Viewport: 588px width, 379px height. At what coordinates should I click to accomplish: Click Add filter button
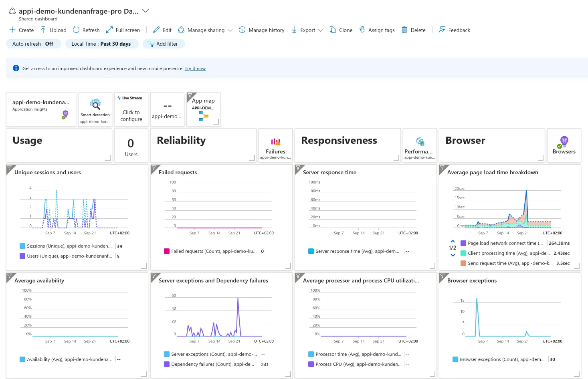(x=164, y=44)
